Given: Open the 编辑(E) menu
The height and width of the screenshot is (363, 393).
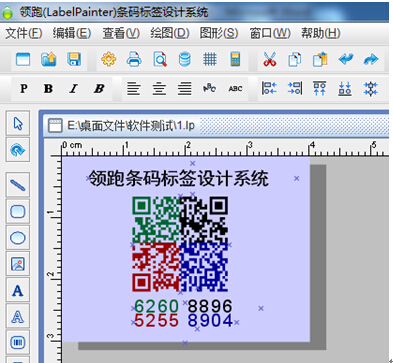Looking at the screenshot, I should click(x=72, y=33).
